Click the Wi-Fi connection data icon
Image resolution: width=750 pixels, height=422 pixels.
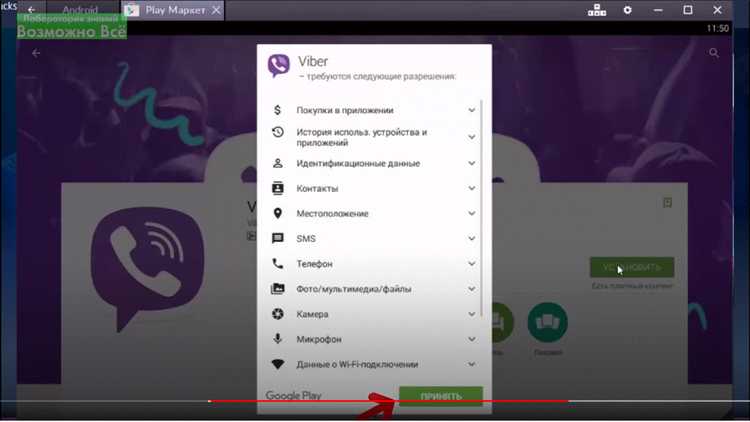tap(277, 364)
